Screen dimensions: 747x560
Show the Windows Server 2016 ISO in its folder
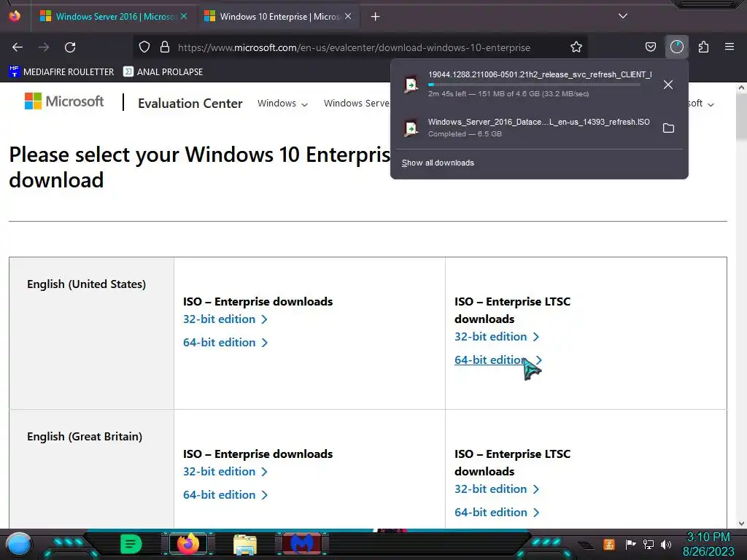668,128
